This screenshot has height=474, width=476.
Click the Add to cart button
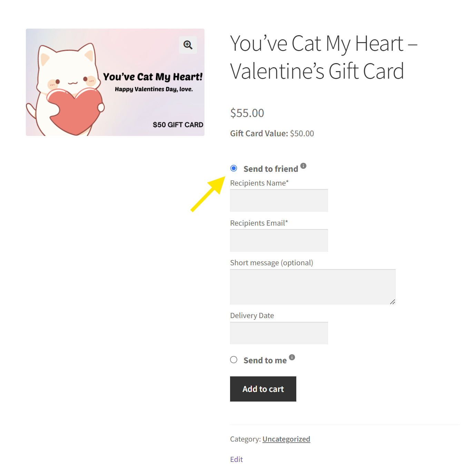pos(263,389)
